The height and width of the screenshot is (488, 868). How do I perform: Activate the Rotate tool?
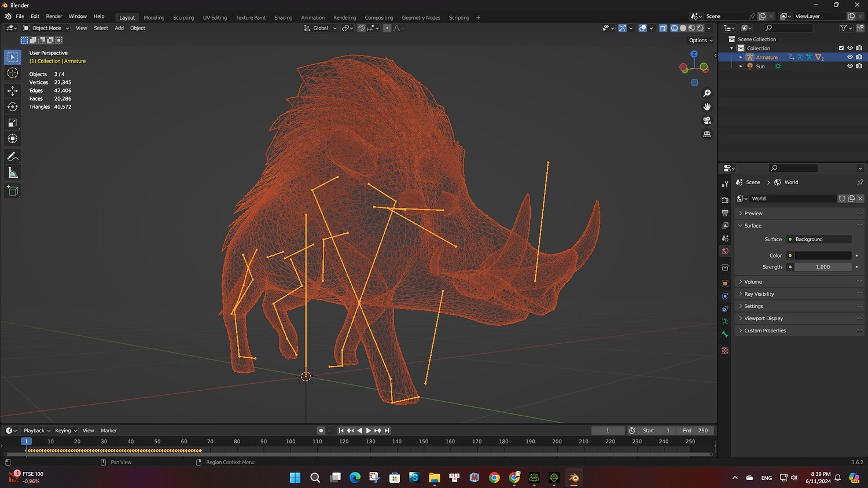tap(13, 107)
